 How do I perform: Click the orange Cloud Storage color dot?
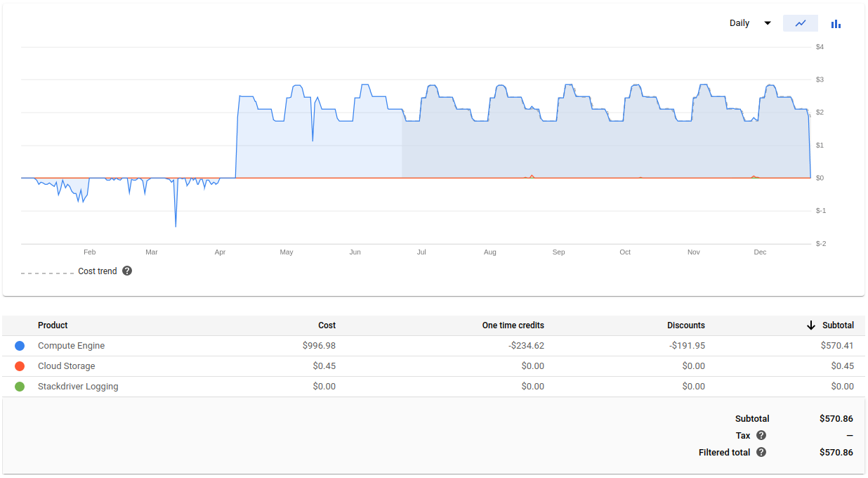pyautogui.click(x=20, y=366)
